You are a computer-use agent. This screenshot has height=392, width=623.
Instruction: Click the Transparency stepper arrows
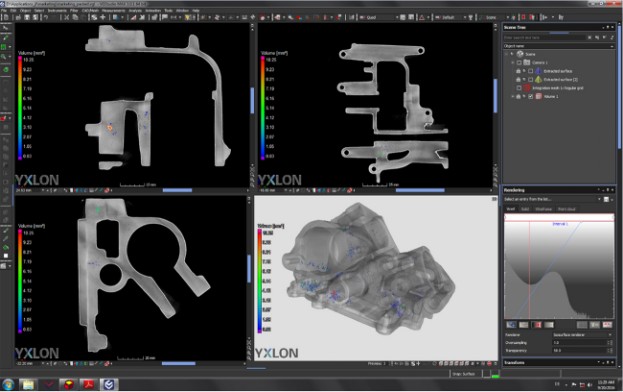pos(611,351)
